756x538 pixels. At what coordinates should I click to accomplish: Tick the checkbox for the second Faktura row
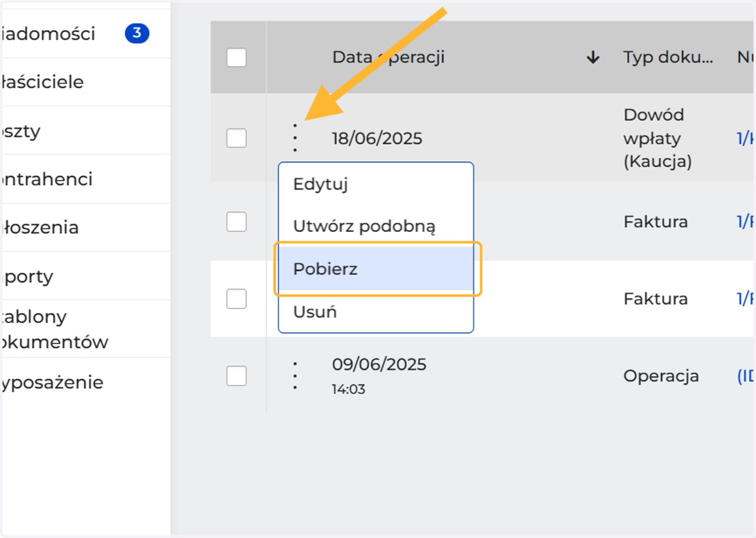pyautogui.click(x=236, y=299)
